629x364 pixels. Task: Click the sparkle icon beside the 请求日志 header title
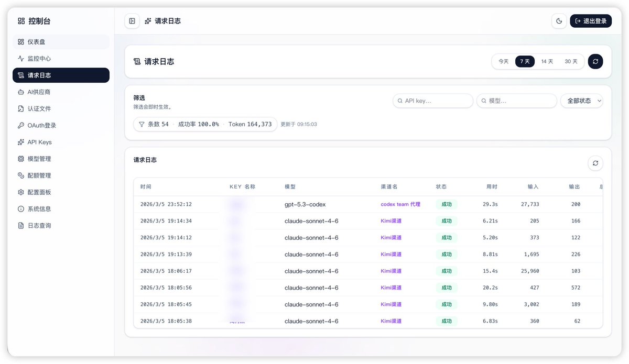(x=148, y=21)
